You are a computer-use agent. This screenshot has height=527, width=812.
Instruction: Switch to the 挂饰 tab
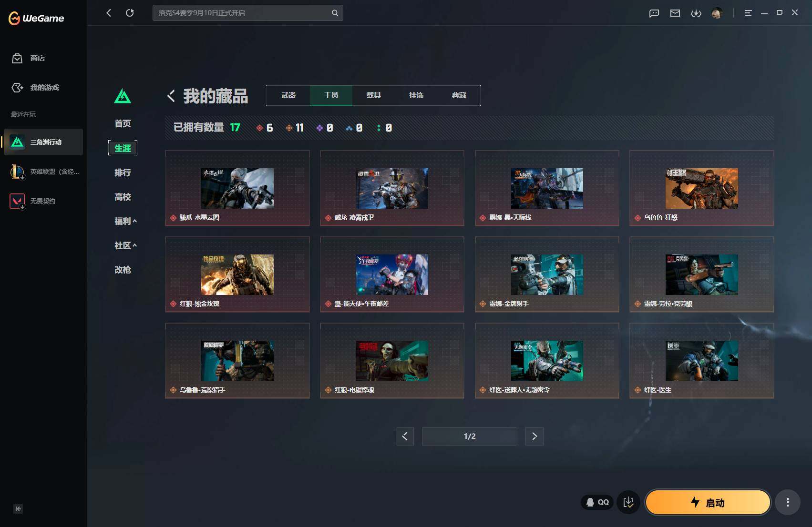(416, 95)
